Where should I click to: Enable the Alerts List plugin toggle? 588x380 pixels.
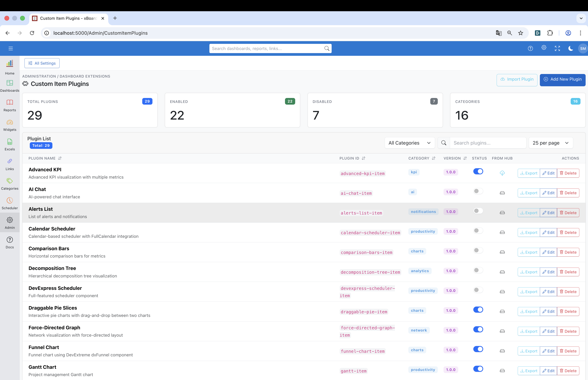(478, 211)
